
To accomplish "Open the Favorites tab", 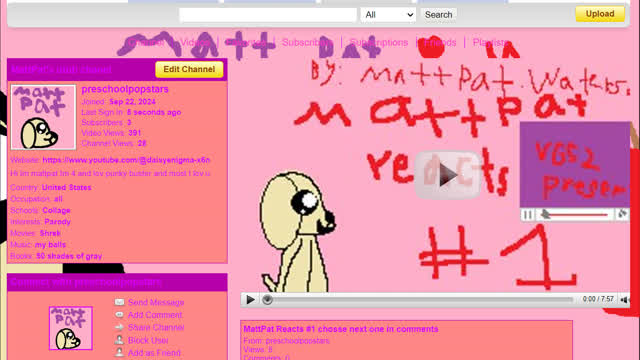I will pos(246,42).
